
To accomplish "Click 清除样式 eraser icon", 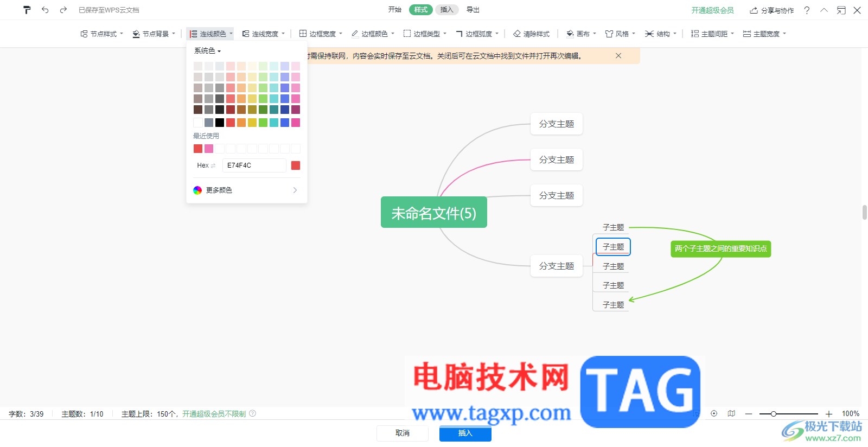I will [517, 34].
